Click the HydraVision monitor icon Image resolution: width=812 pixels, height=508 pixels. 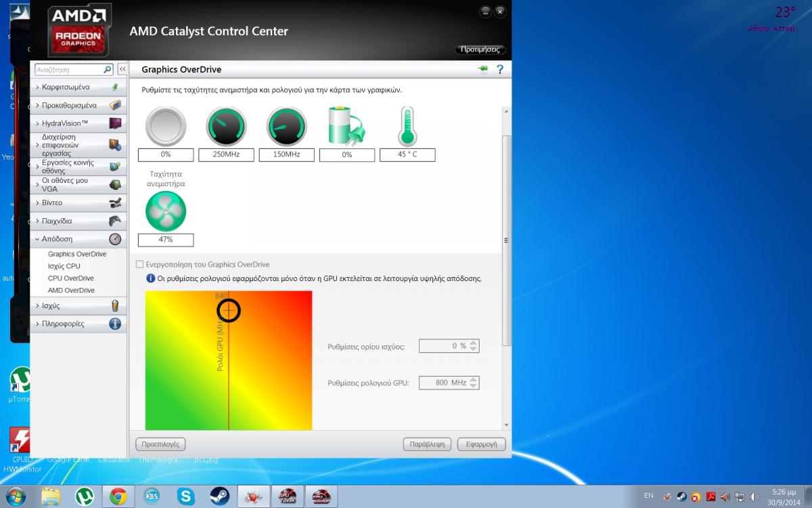point(115,123)
